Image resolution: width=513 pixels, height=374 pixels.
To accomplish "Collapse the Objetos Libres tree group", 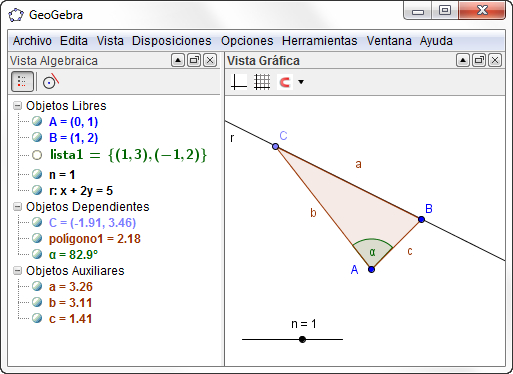I will (x=17, y=106).
